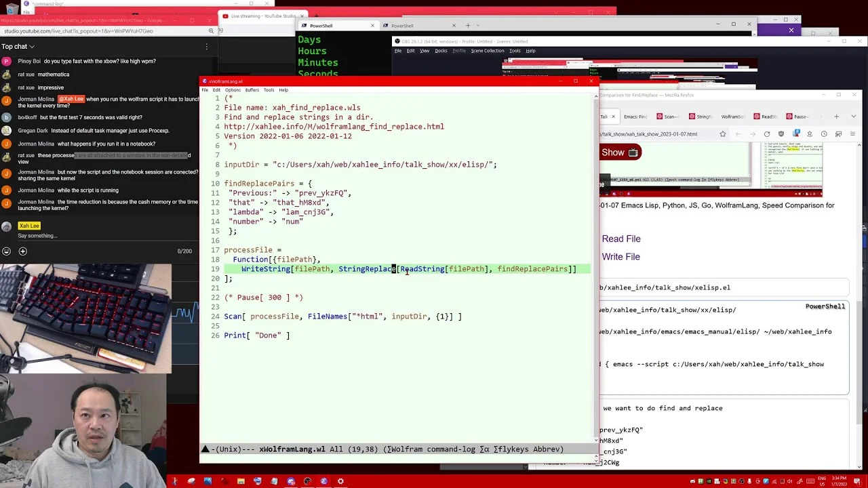Click the inputDir assignment on line 8
868x488 pixels.
(360, 165)
